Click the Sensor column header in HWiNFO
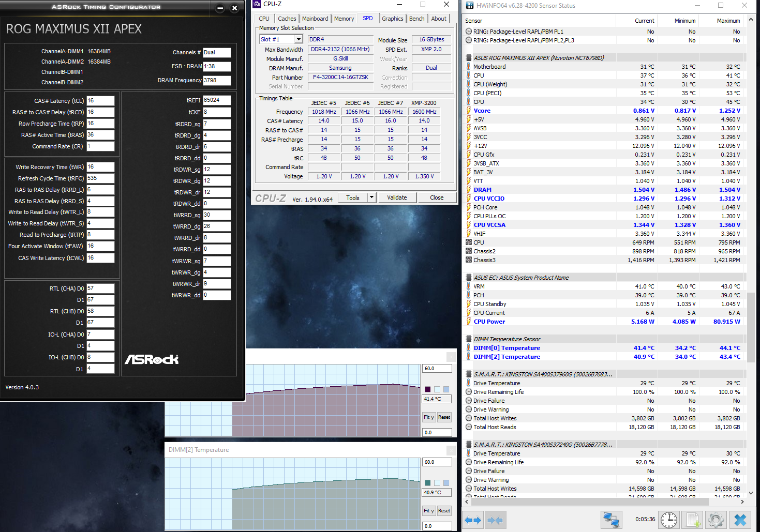The image size is (760, 532). pos(540,21)
